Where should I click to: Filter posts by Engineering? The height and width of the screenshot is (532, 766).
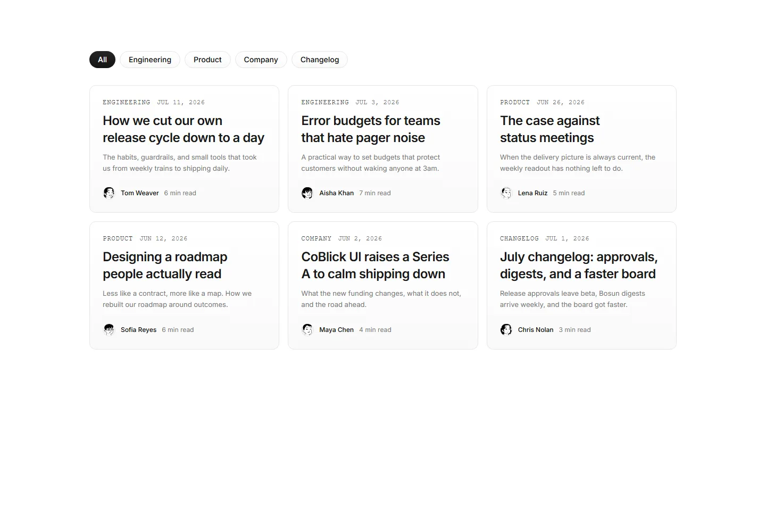(x=150, y=60)
